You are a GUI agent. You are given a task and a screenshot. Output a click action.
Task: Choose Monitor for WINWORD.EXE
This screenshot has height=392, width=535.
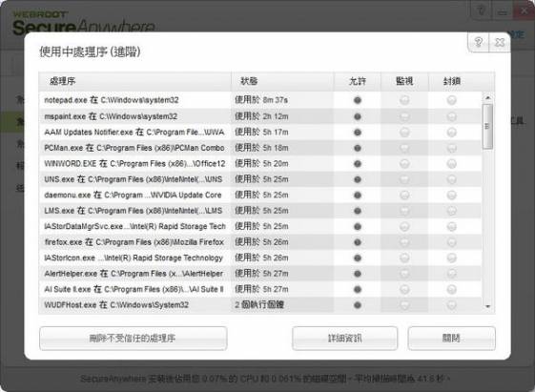[404, 164]
